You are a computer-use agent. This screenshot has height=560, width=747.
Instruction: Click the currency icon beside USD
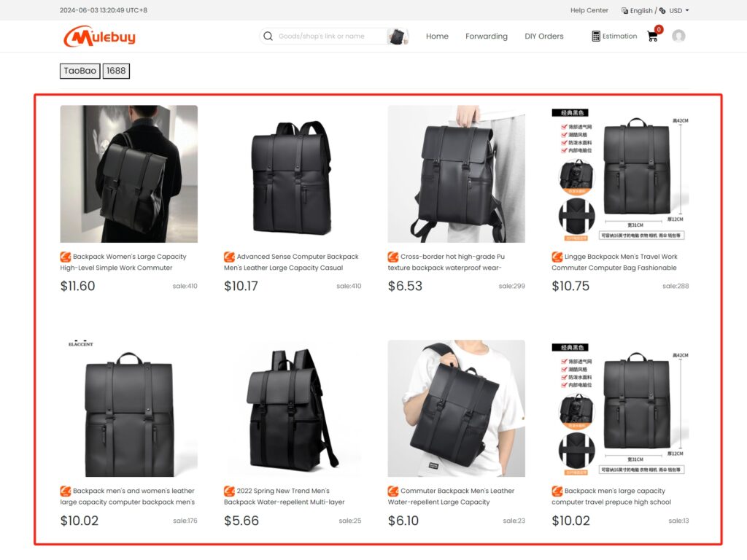[662, 10]
